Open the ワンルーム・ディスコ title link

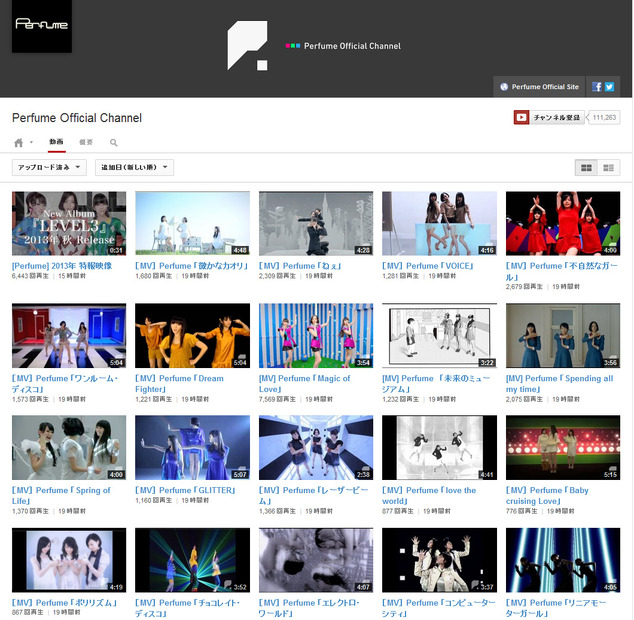tap(65, 383)
